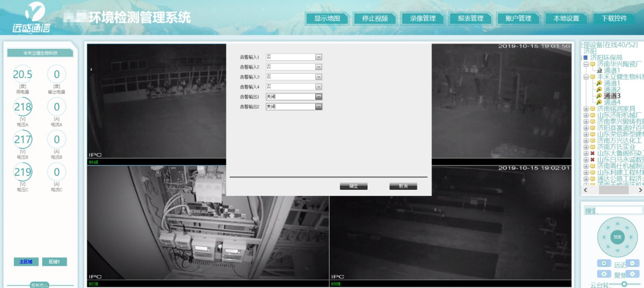Click focus plus icon beside 聚焦
The width and height of the screenshot is (644, 288).
click(x=604, y=274)
